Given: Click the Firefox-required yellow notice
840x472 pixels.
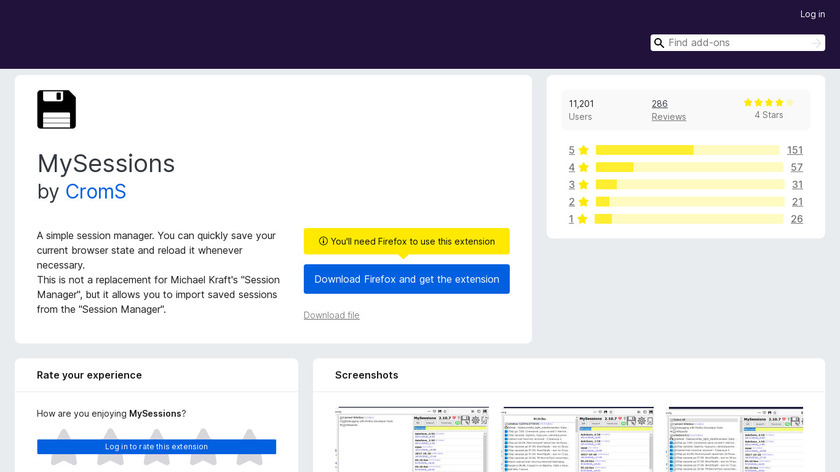Looking at the screenshot, I should (407, 241).
